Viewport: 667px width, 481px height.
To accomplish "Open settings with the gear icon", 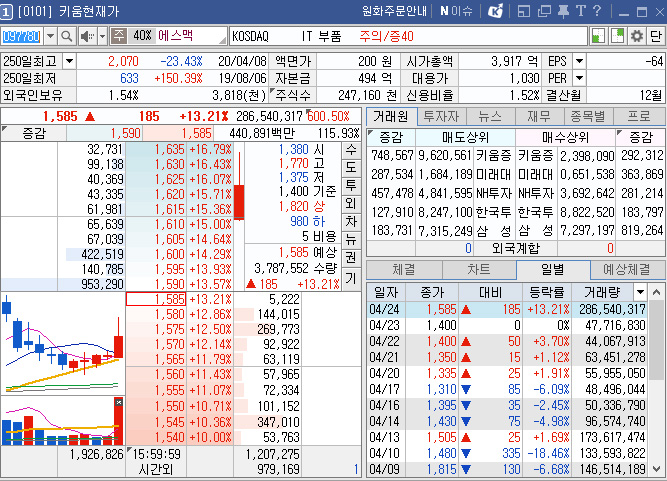I will 637,36.
